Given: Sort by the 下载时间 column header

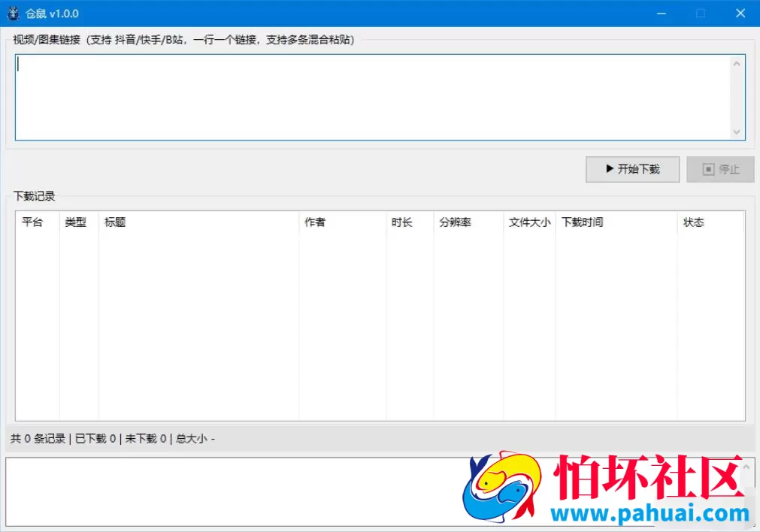Looking at the screenshot, I should pyautogui.click(x=616, y=222).
